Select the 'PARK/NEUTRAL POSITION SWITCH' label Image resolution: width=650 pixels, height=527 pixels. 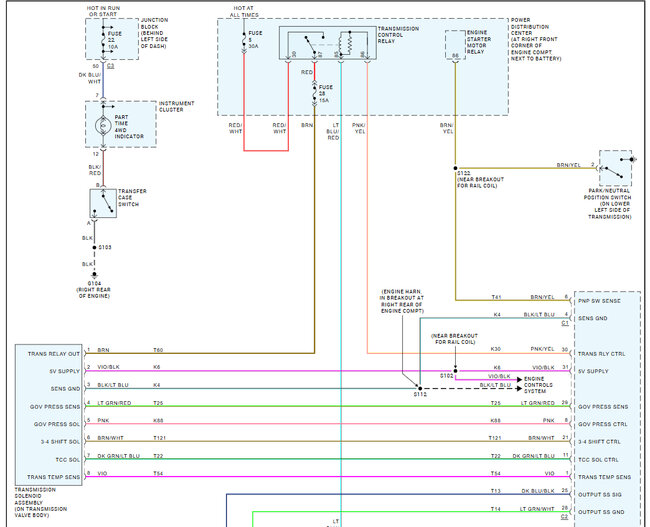[608, 204]
